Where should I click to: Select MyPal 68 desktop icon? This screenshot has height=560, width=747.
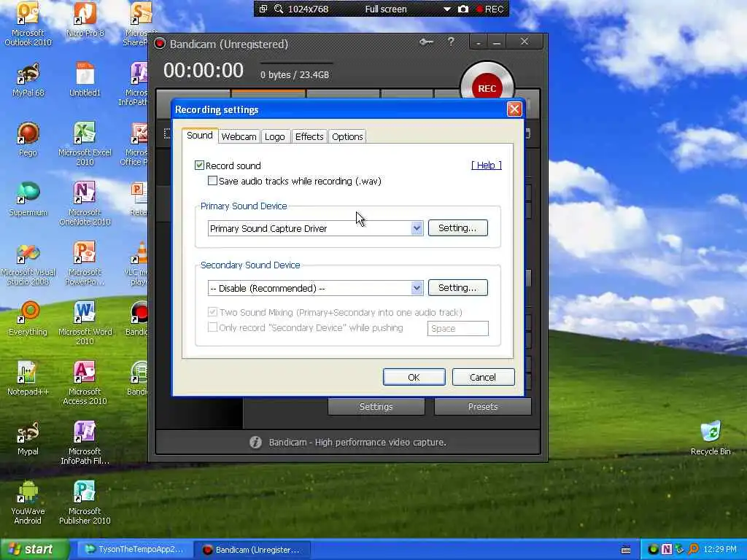[x=28, y=80]
